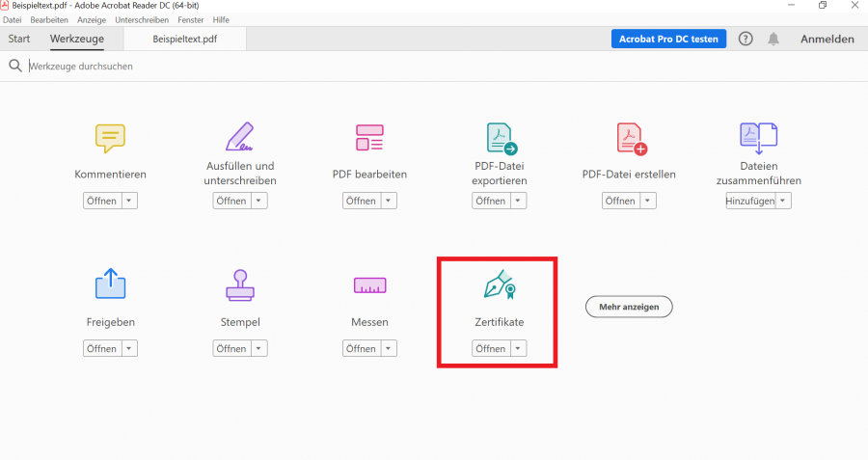
Task: Select the Stempel stamp icon
Action: 240,284
